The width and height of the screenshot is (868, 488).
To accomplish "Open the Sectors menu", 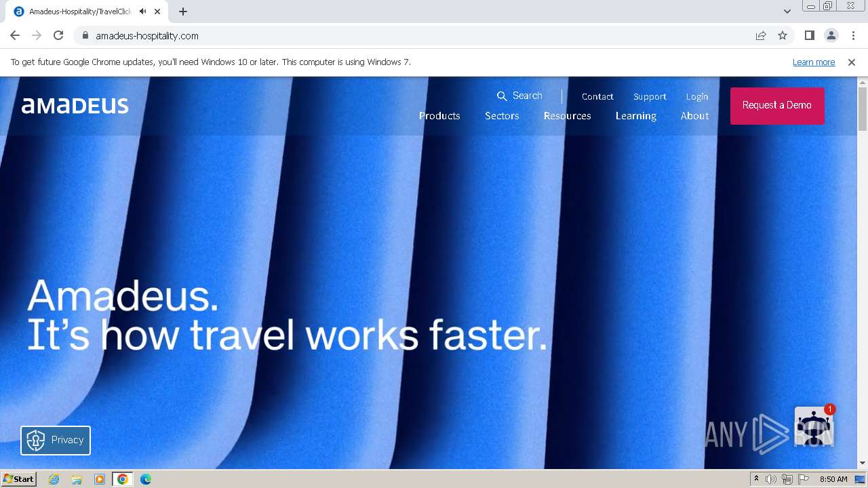I will tap(502, 116).
